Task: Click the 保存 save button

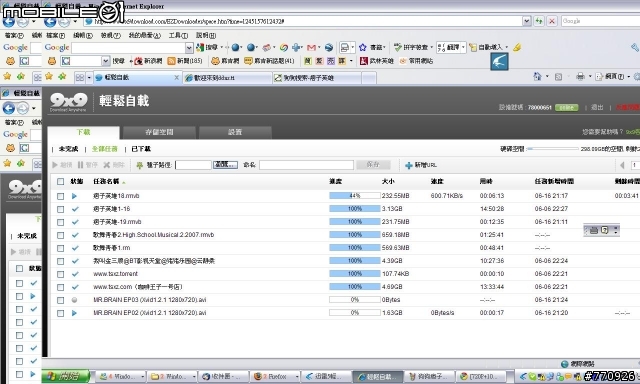Action: (x=373, y=165)
